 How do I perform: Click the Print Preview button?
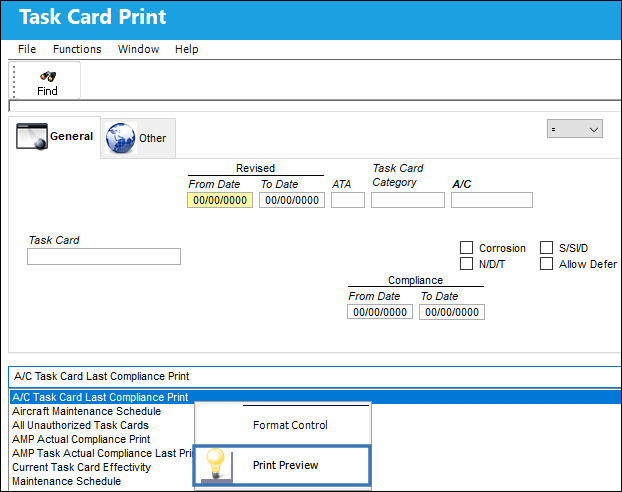[x=282, y=465]
